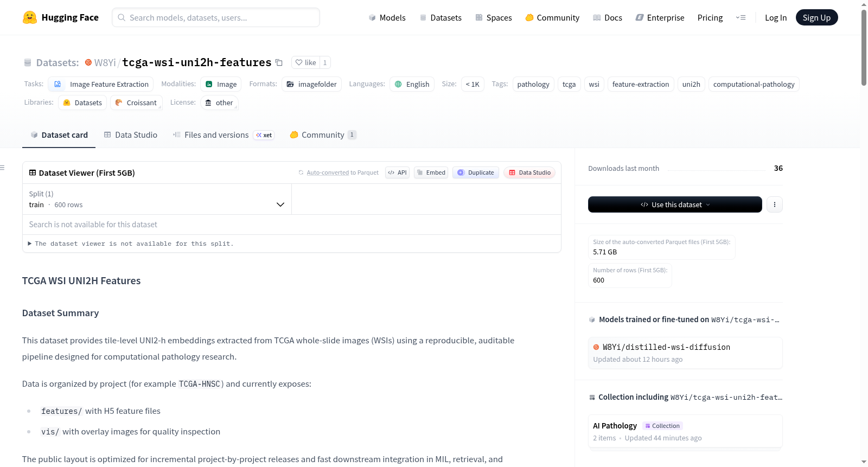Open Spaces in top navigation
Viewport: 868px width, 467px height.
point(493,17)
